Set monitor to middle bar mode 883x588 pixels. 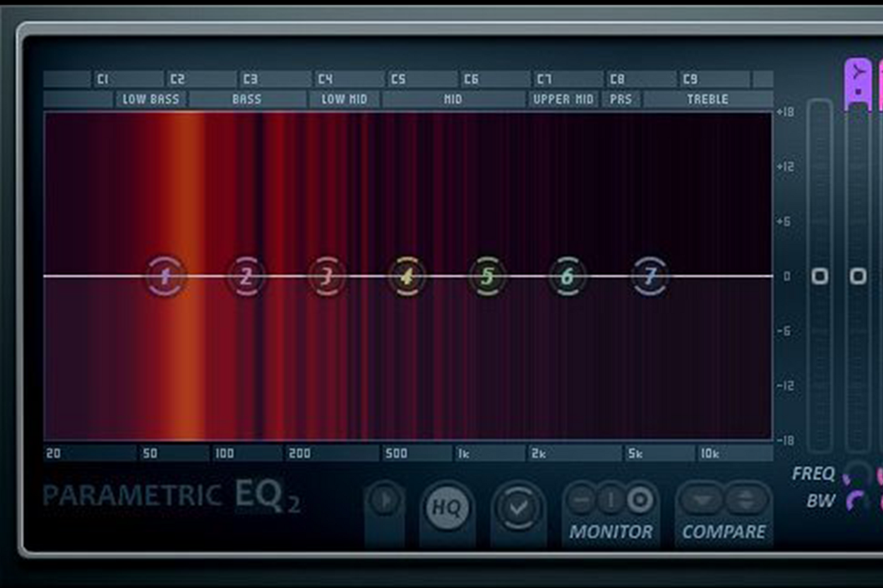tap(611, 500)
